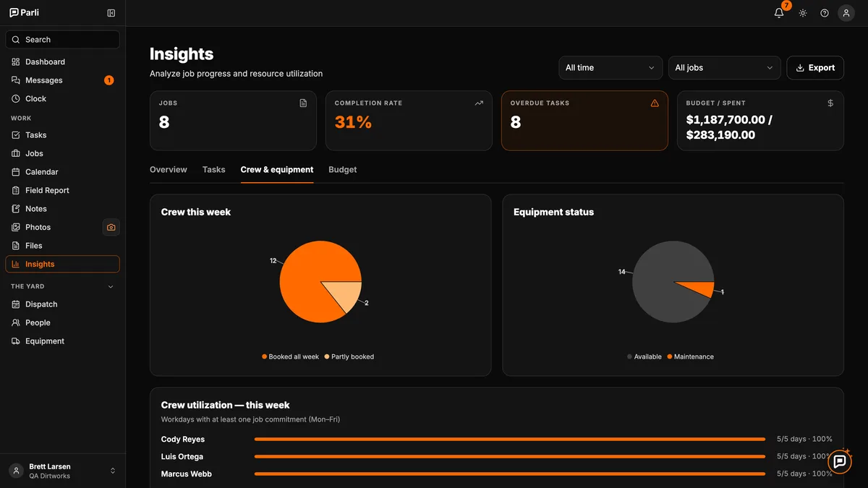Click Marcus Webb utilization bar
Image resolution: width=868 pixels, height=488 pixels.
(x=510, y=474)
